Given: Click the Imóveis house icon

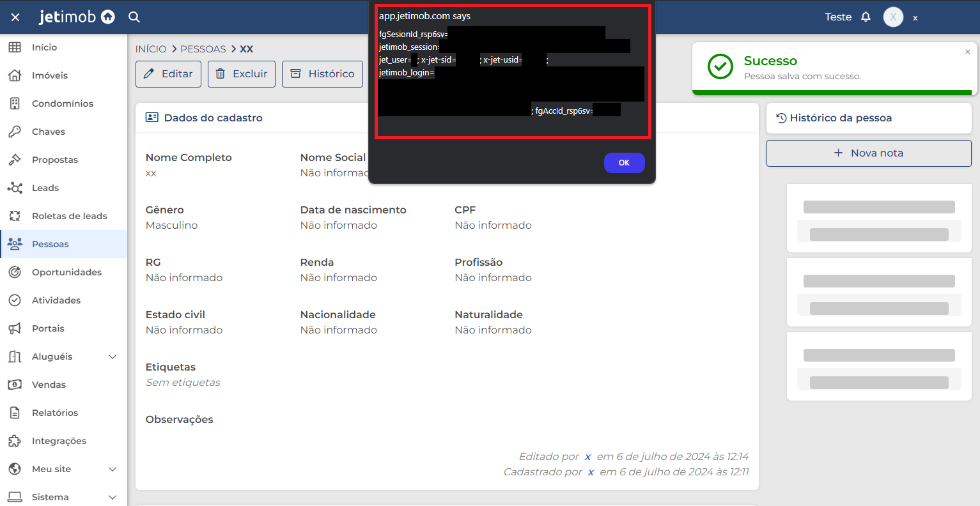Looking at the screenshot, I should [x=15, y=75].
